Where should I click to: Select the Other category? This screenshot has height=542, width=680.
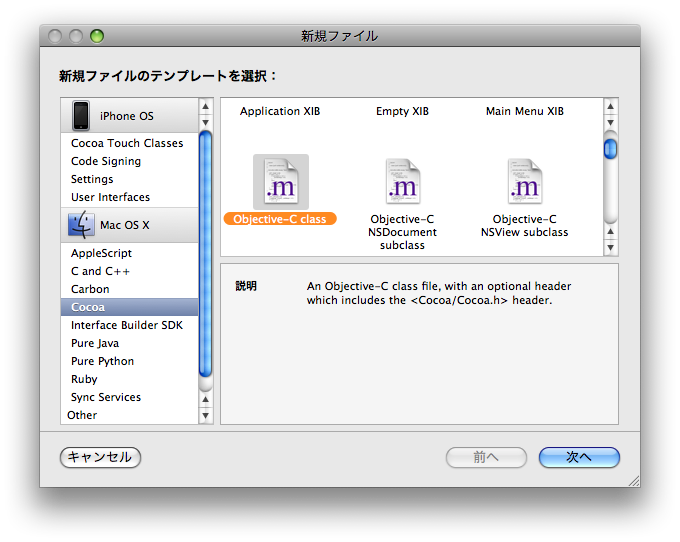[x=130, y=415]
